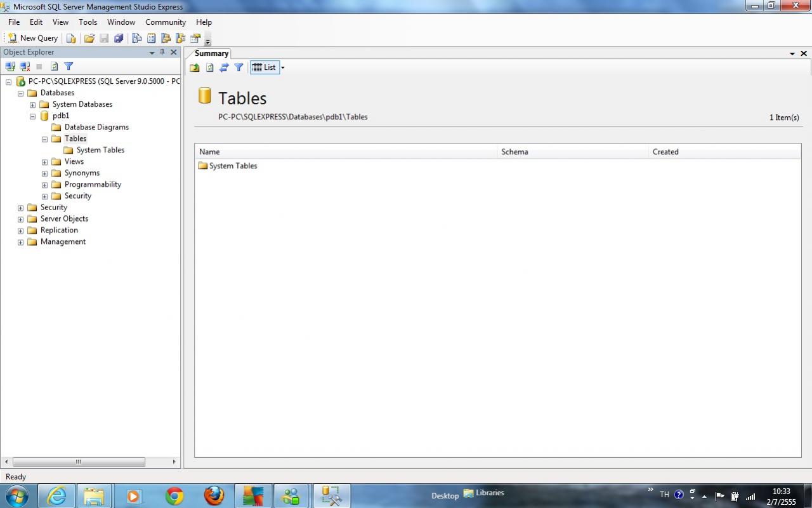This screenshot has width=812, height=508.
Task: Collapse the PC-PC\SQLEXPRESS server node
Action: pyautogui.click(x=8, y=82)
